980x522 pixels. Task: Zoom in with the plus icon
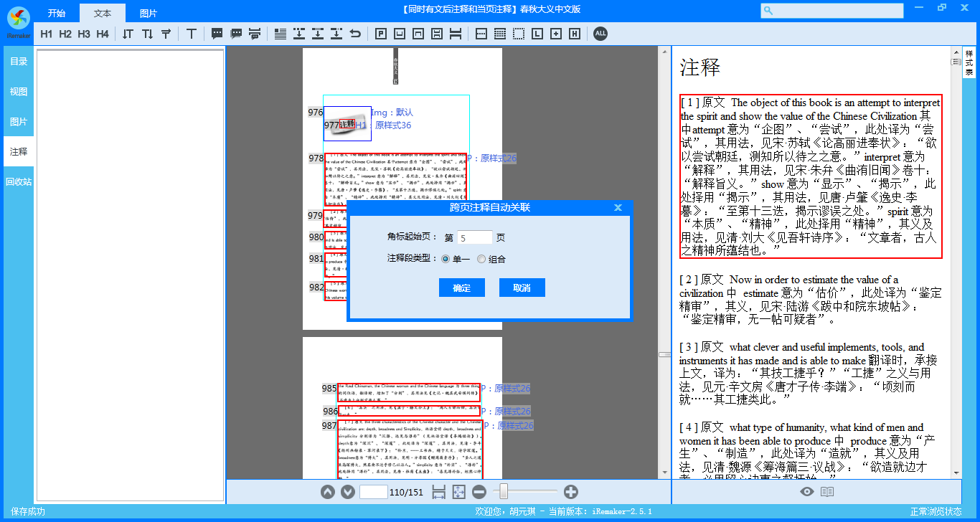click(x=571, y=492)
